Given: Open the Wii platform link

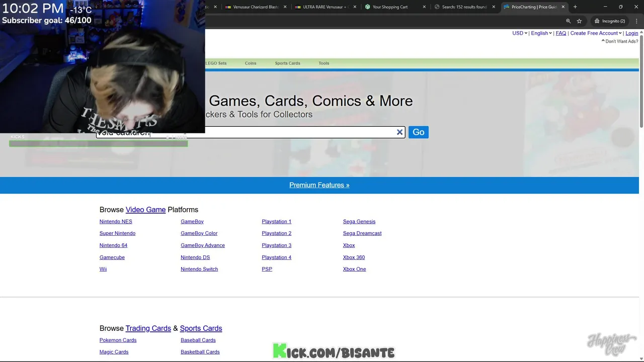Looking at the screenshot, I should click(x=103, y=269).
